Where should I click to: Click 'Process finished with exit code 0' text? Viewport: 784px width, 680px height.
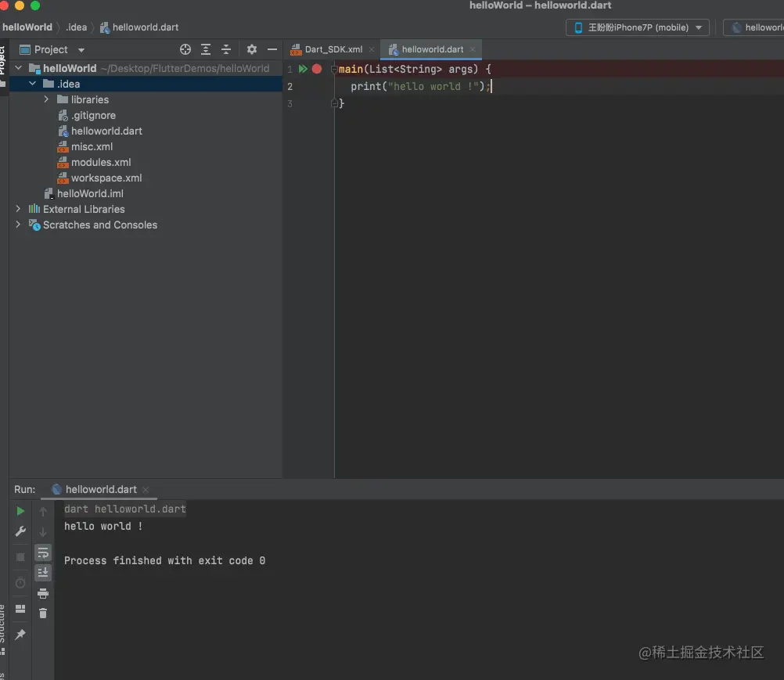(164, 560)
